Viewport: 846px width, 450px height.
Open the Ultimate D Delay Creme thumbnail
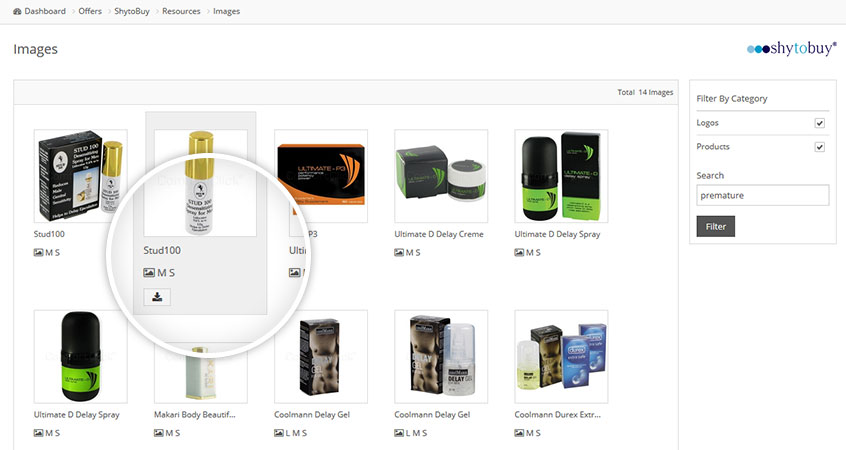pos(441,176)
